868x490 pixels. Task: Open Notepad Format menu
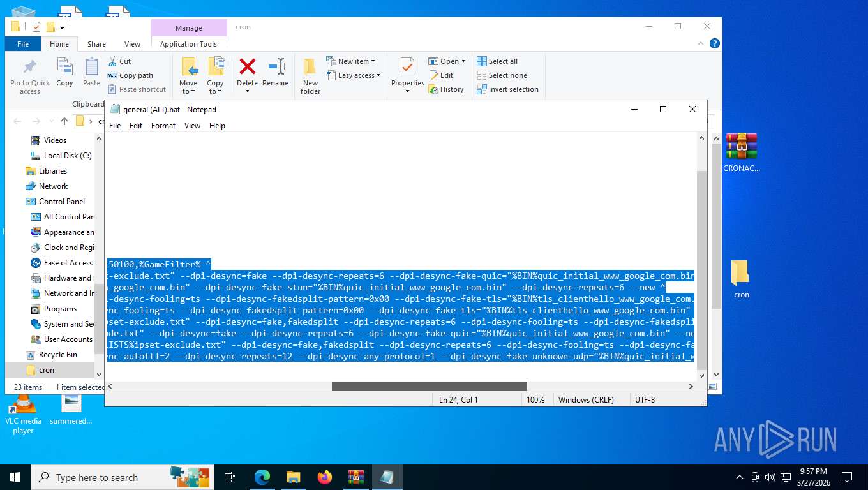pyautogui.click(x=163, y=126)
